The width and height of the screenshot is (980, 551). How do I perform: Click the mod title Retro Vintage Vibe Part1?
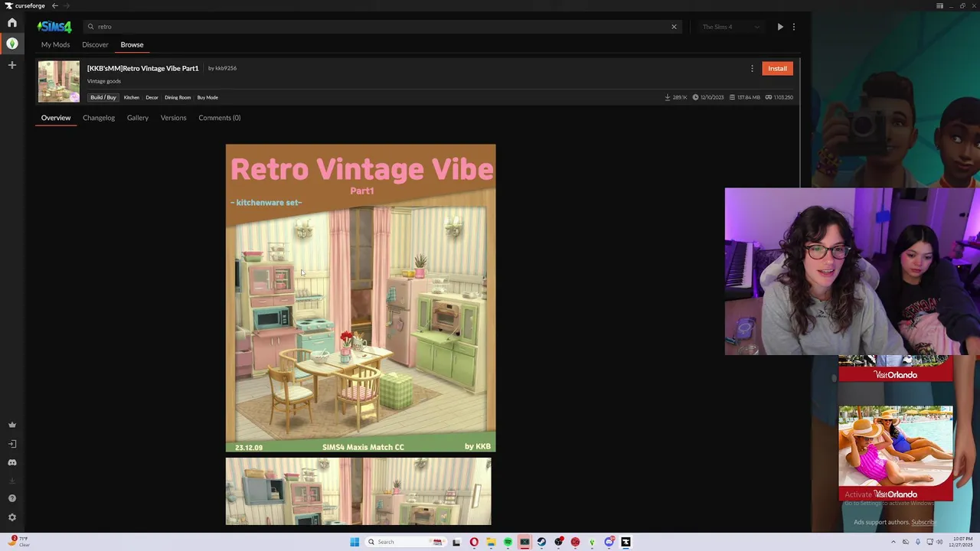coord(142,68)
